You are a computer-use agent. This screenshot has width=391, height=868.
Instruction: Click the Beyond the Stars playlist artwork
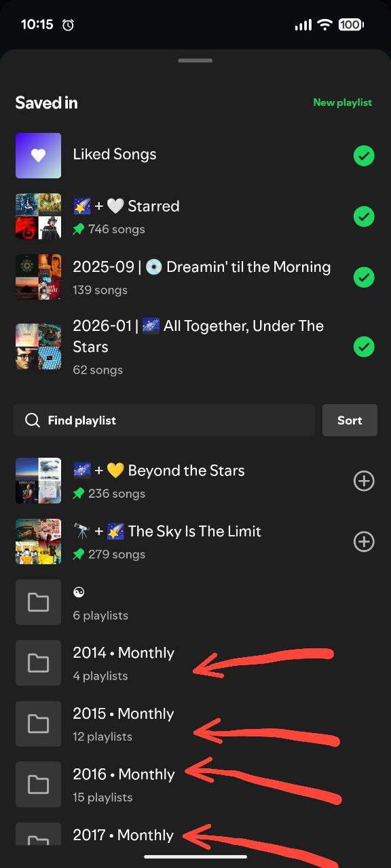click(38, 480)
